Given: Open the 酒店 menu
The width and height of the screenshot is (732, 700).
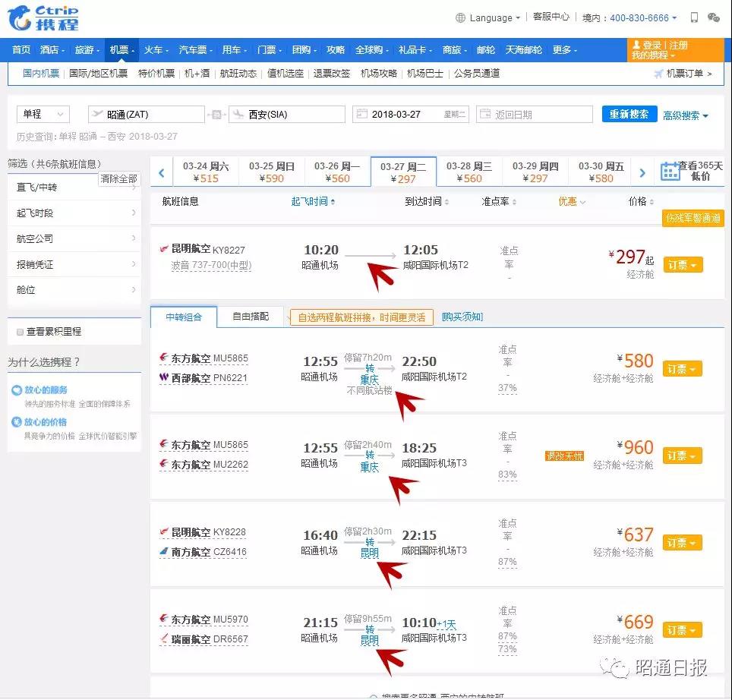Looking at the screenshot, I should click(x=52, y=49).
